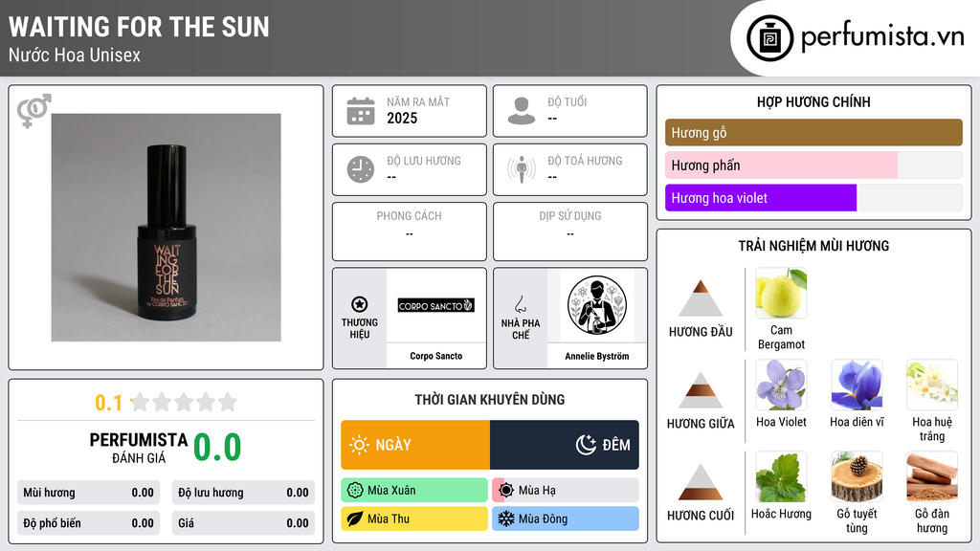Viewport: 980px width, 551px height.
Task: Click the sun icon for Mùa Hạ
Action: [x=506, y=491]
